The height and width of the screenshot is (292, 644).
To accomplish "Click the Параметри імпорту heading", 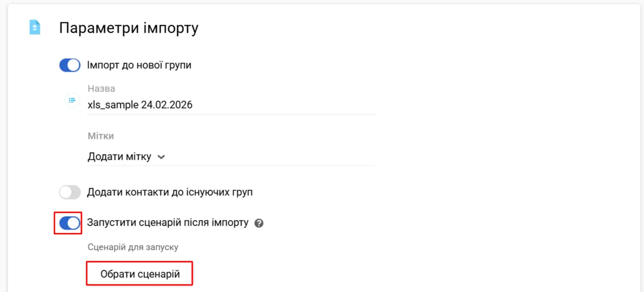I will (128, 27).
